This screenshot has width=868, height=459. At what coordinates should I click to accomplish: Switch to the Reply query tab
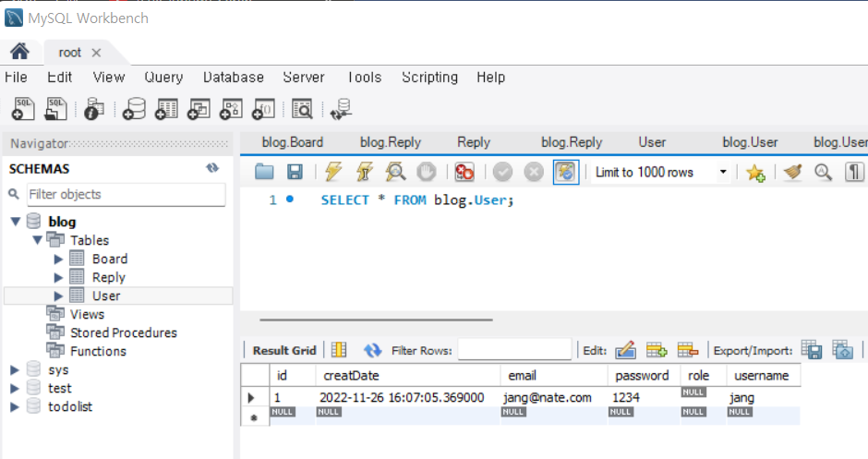pyautogui.click(x=474, y=142)
